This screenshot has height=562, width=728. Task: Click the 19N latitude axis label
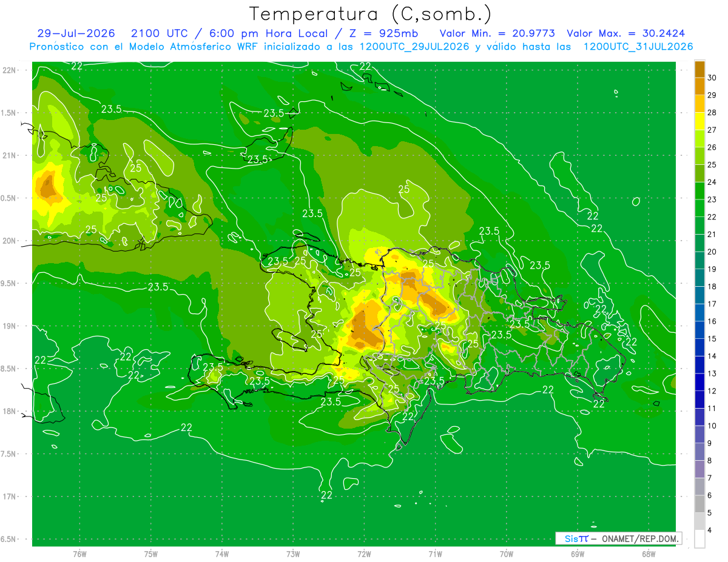click(10, 326)
